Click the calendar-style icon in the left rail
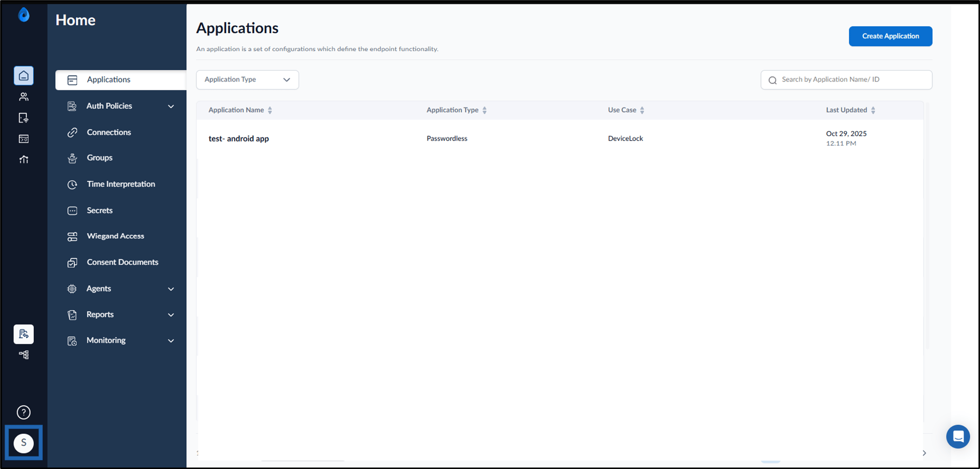The image size is (980, 469). [x=23, y=139]
